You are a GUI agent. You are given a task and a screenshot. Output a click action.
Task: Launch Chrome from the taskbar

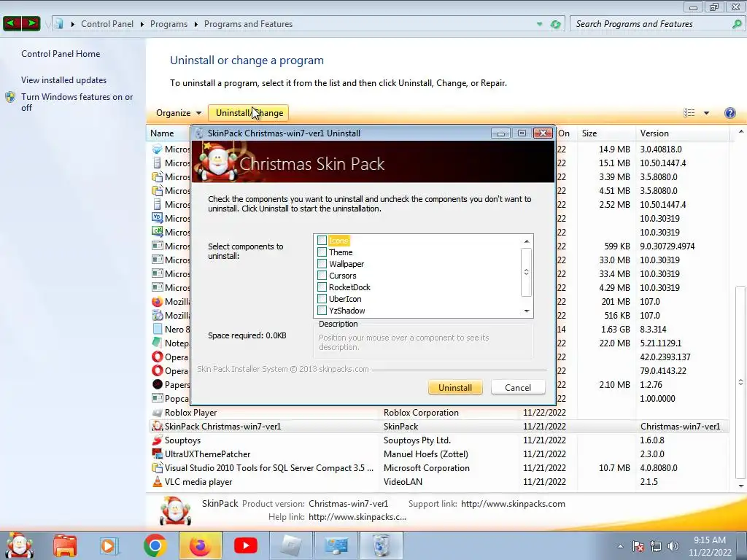(155, 545)
